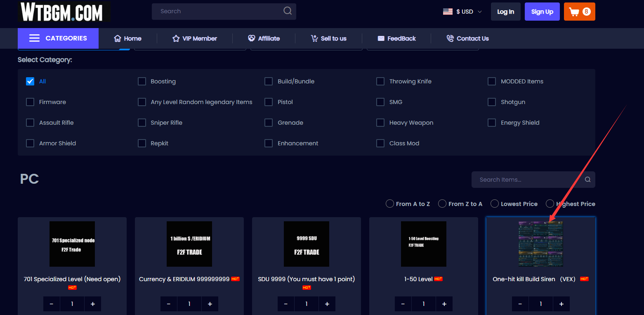644x315 pixels.
Task: Decrease quantity for 1-50 Level
Action: click(403, 304)
